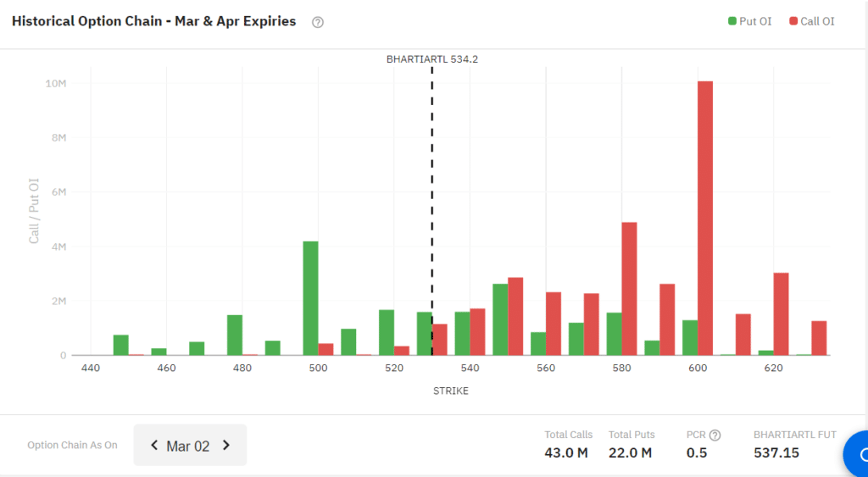
Task: Open help icon beside chart title
Action: pos(318,23)
